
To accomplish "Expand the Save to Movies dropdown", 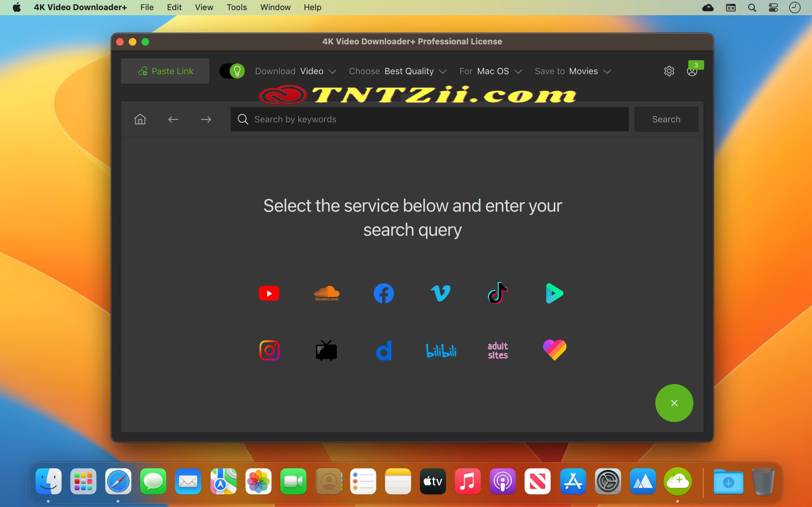I will [x=607, y=71].
